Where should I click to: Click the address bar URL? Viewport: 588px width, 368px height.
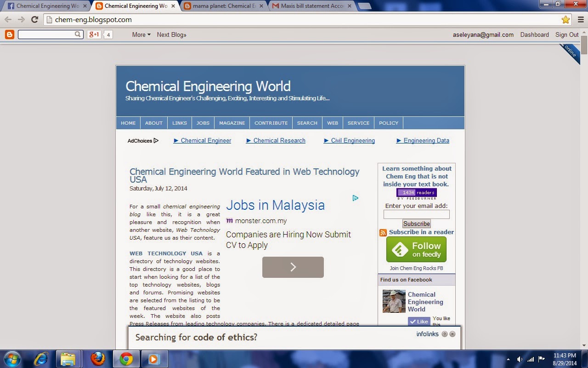point(93,20)
